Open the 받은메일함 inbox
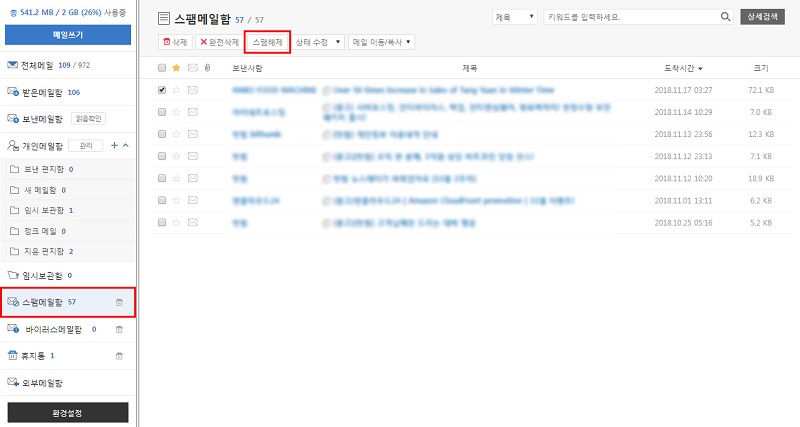 tap(42, 92)
